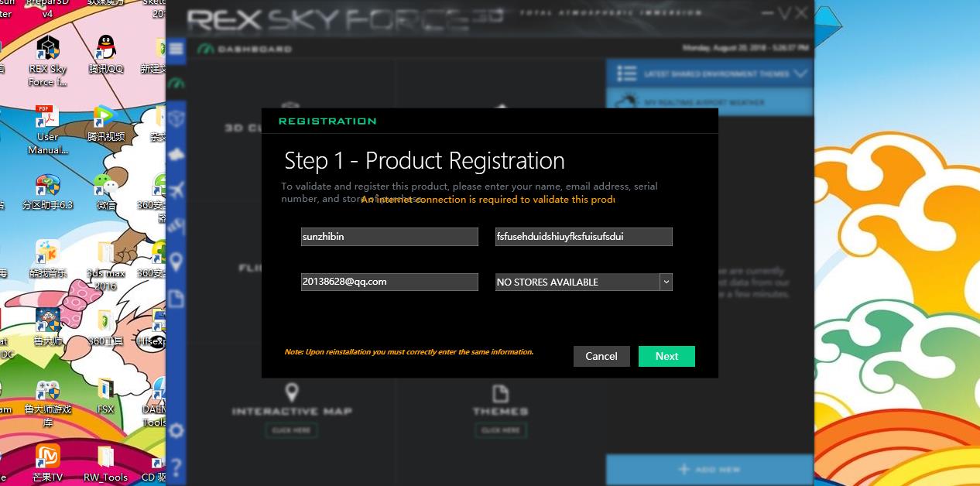Image resolution: width=980 pixels, height=486 pixels.
Task: Click the email field 20138628@qq.com
Action: (389, 282)
